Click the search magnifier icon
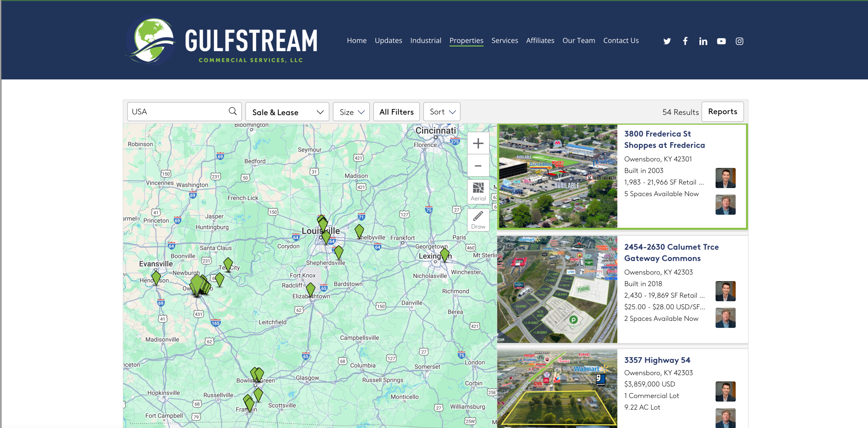This screenshot has height=428, width=868. [x=232, y=111]
